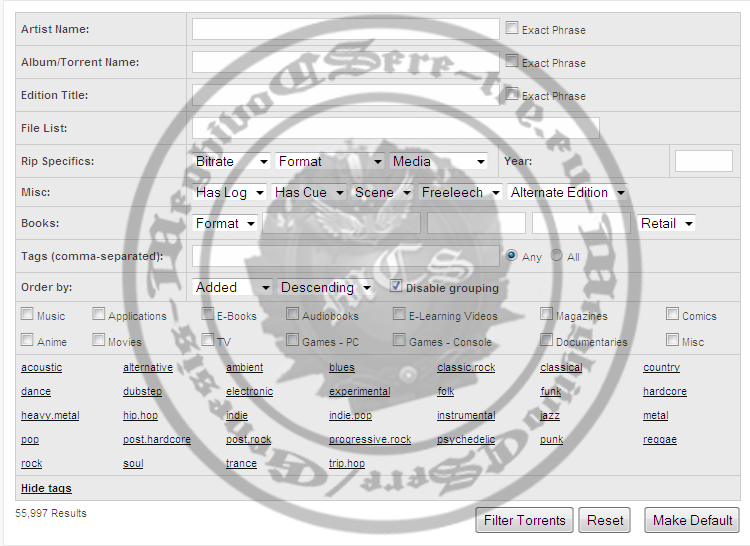
Task: Check the Movies category checkbox
Action: 99,339
